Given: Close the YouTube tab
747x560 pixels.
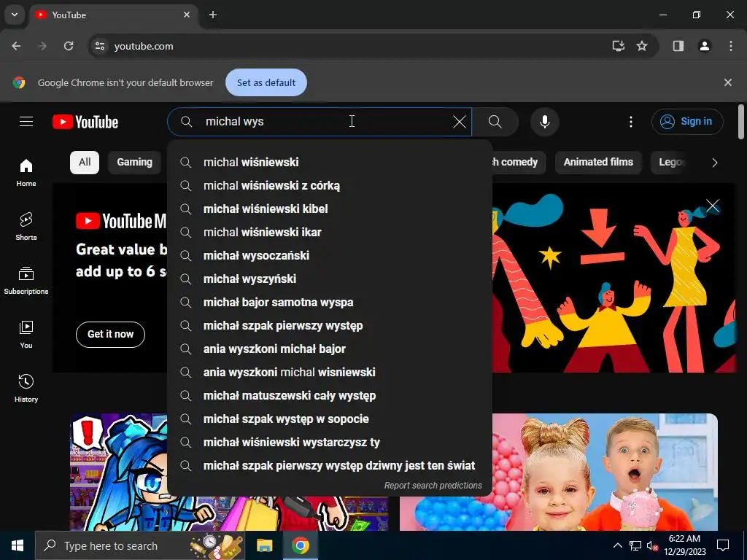Looking at the screenshot, I should (187, 15).
